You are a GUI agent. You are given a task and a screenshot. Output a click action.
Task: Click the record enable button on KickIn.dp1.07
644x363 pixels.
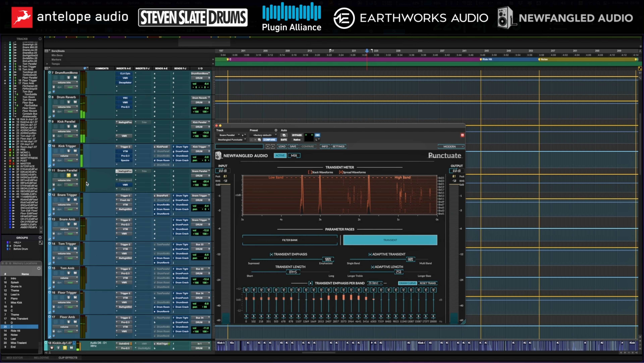52,348
